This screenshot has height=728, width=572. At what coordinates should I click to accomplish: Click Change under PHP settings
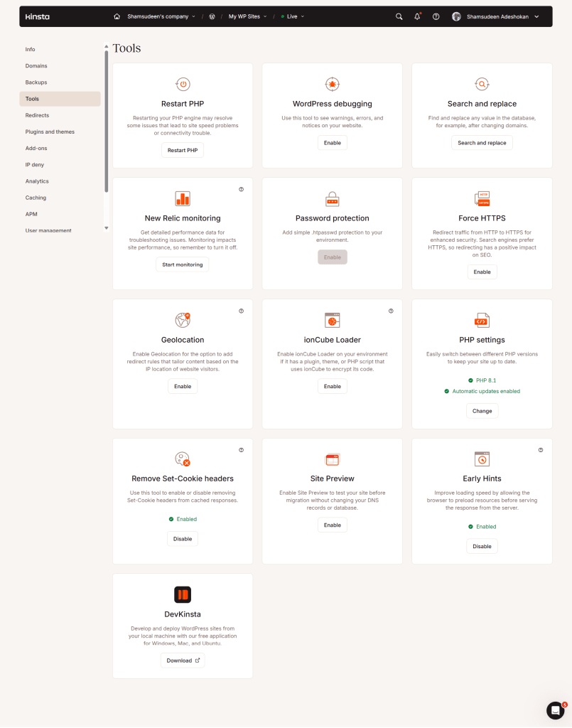click(482, 411)
